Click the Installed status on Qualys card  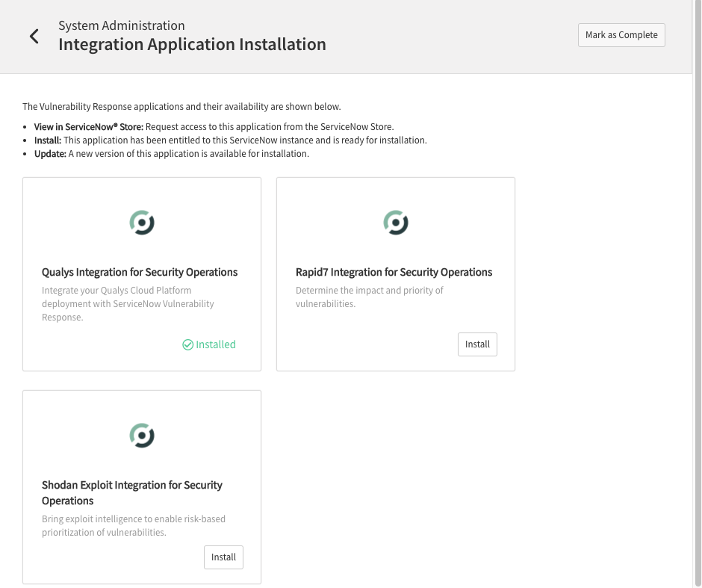[209, 344]
